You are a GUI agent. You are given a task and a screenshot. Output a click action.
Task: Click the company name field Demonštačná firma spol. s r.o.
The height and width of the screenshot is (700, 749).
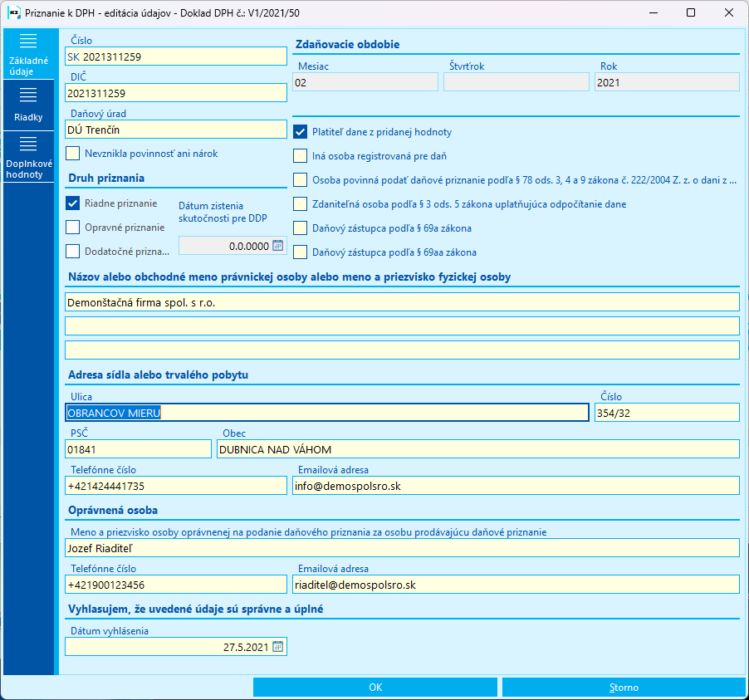(x=402, y=302)
